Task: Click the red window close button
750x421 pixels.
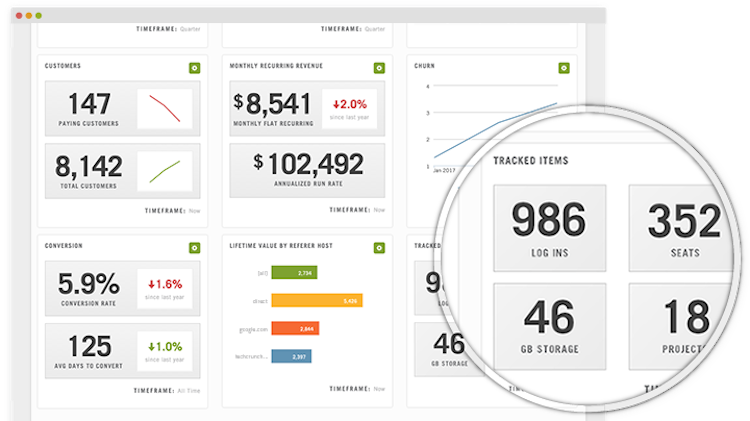Action: pyautogui.click(x=19, y=16)
